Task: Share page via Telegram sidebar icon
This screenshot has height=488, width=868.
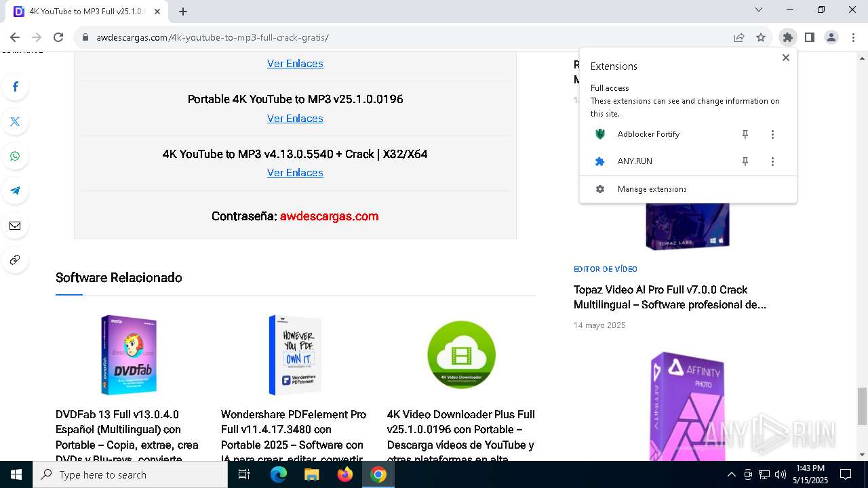Action: 15,190
